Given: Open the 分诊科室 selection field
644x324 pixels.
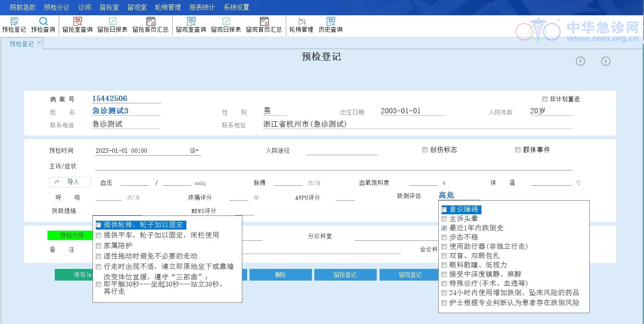Looking at the screenshot, I should 394,236.
